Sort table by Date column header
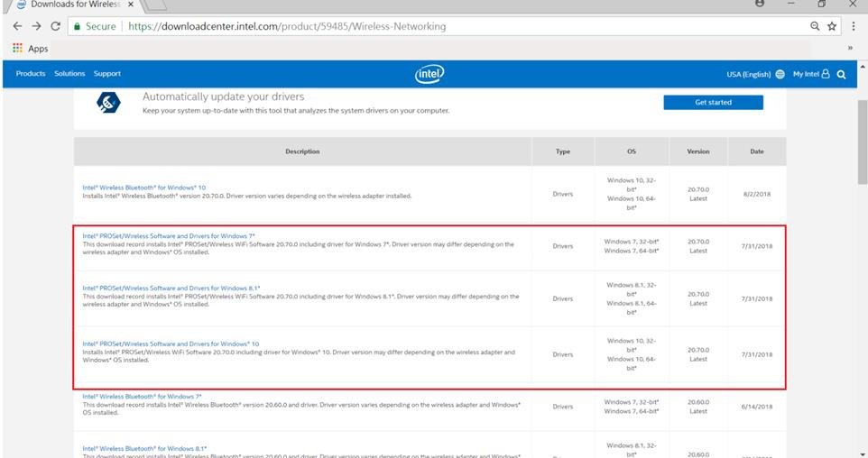Image resolution: width=868 pixels, height=458 pixels. pyautogui.click(x=757, y=151)
